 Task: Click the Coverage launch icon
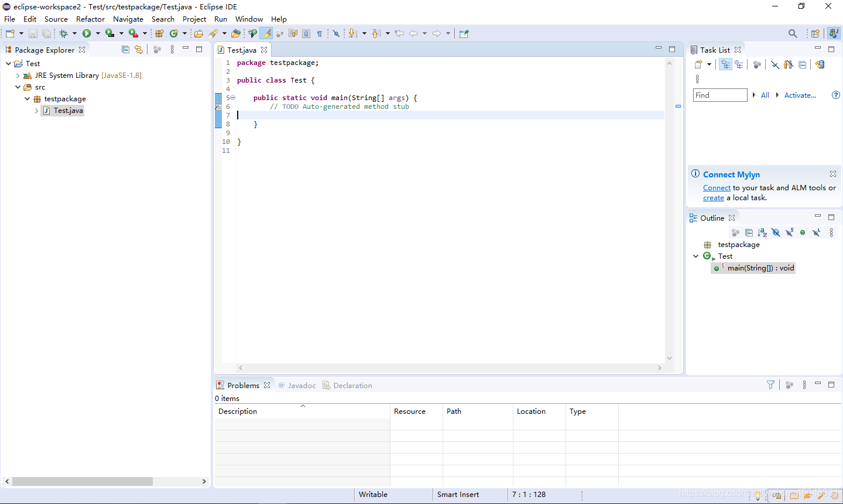pos(109,33)
